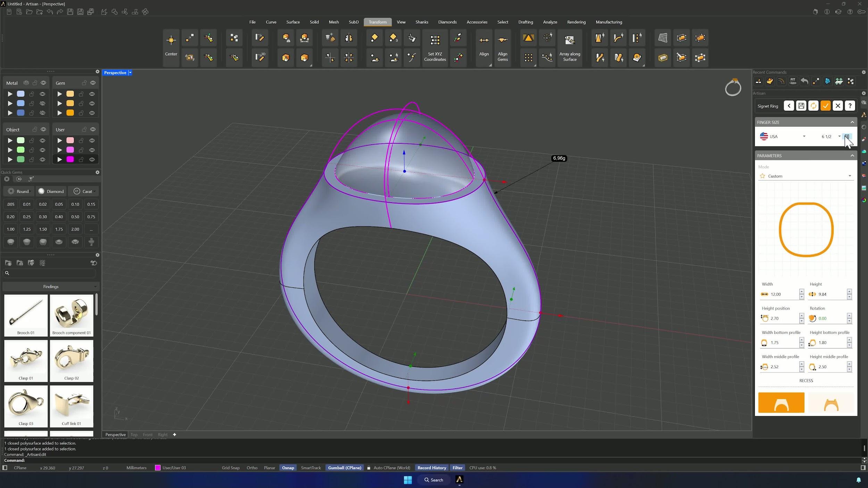
Task: Click the library refresh icon
Action: 93,263
